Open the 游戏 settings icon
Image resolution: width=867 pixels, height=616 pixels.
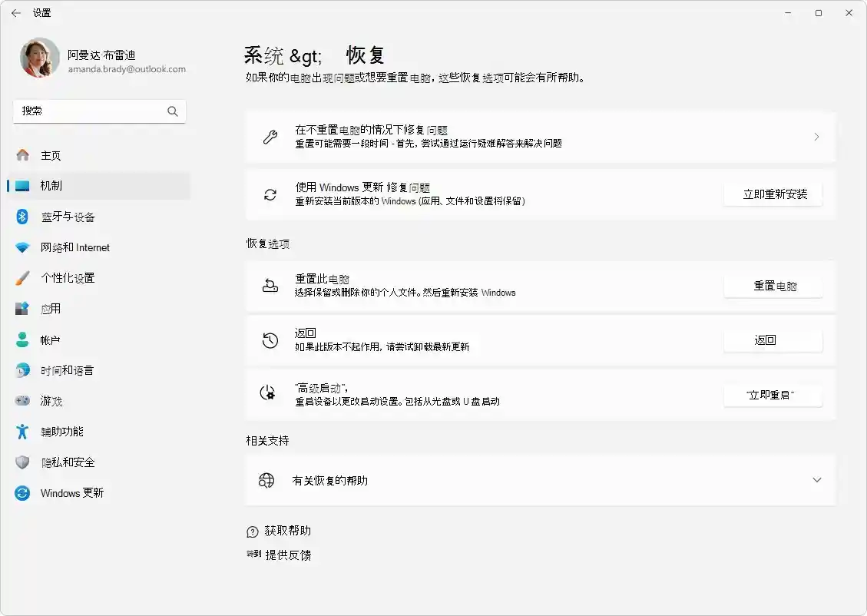coord(20,401)
